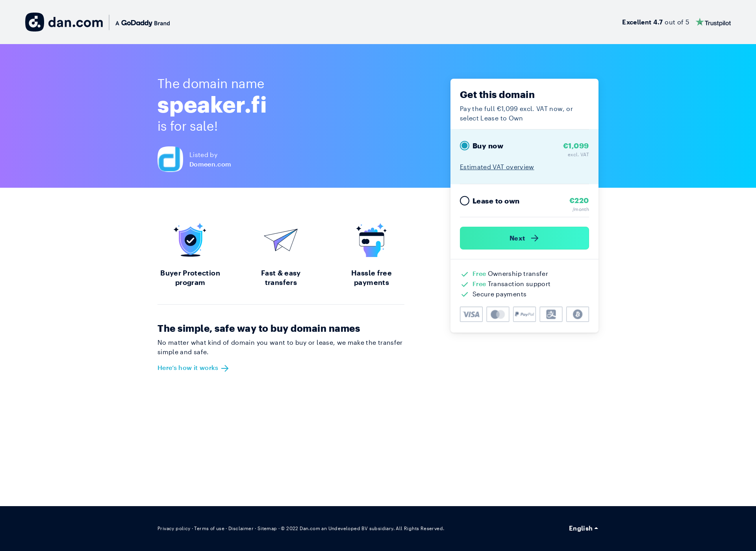
Task: Click the Buyer Protection program icon
Action: (x=190, y=239)
